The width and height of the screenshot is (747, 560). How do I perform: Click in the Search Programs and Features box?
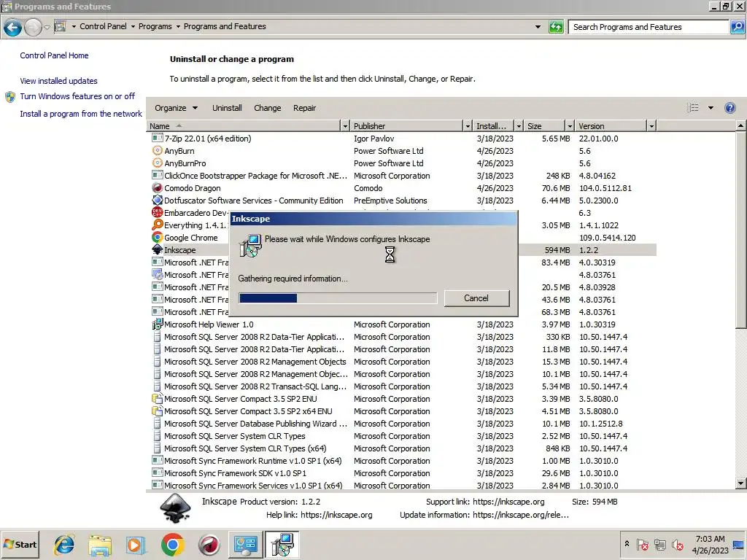[x=649, y=27]
